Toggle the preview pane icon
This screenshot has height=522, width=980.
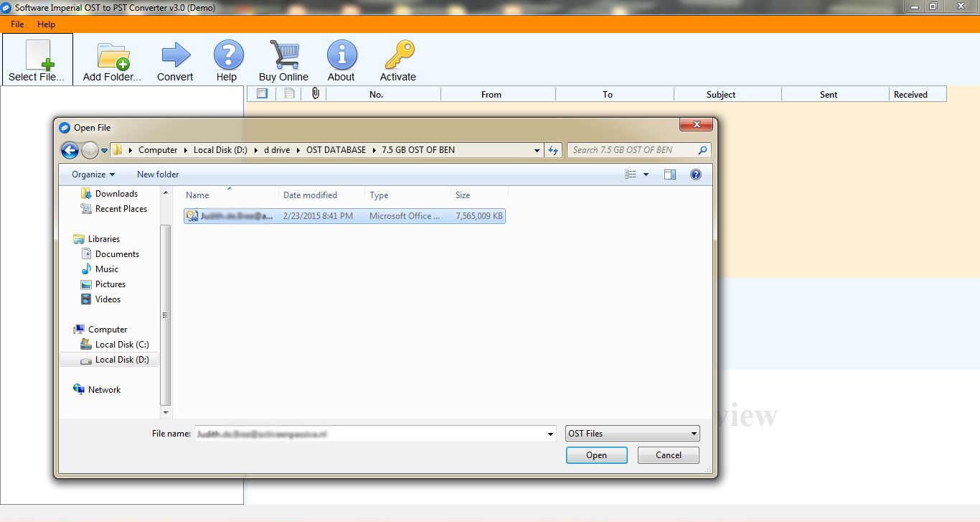pos(670,174)
